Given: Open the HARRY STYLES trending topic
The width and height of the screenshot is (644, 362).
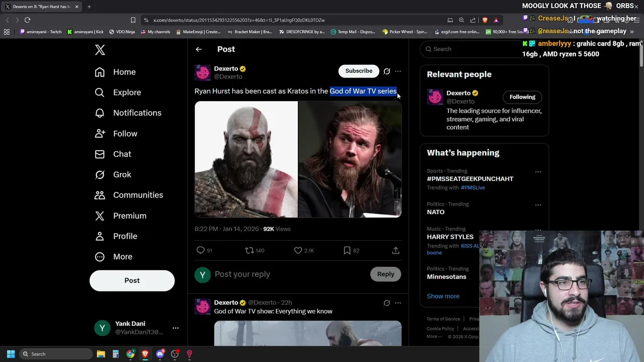Looking at the screenshot, I should 450,237.
